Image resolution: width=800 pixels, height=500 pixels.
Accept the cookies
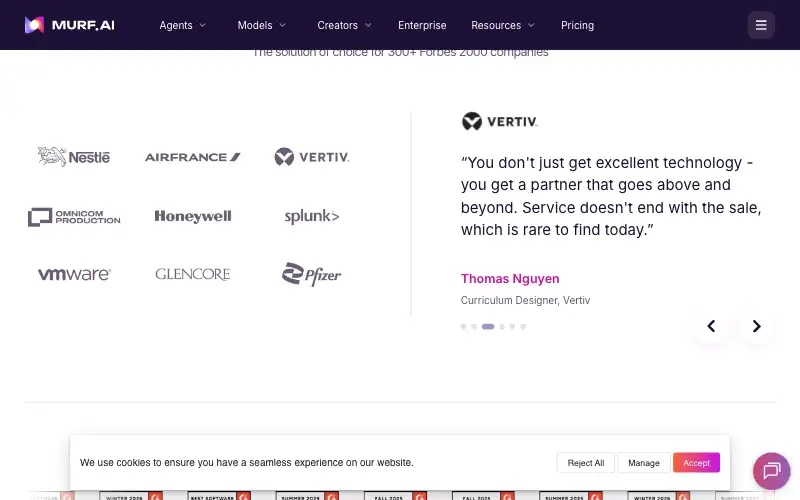click(696, 463)
